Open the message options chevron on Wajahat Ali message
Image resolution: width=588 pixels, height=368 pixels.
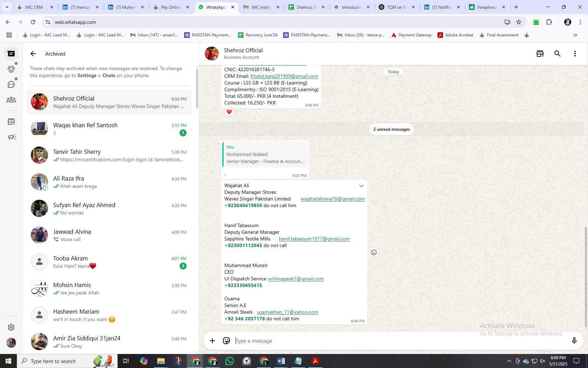coord(361,186)
